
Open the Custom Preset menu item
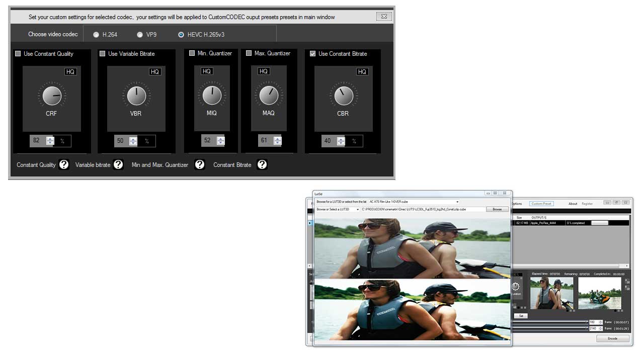(541, 204)
